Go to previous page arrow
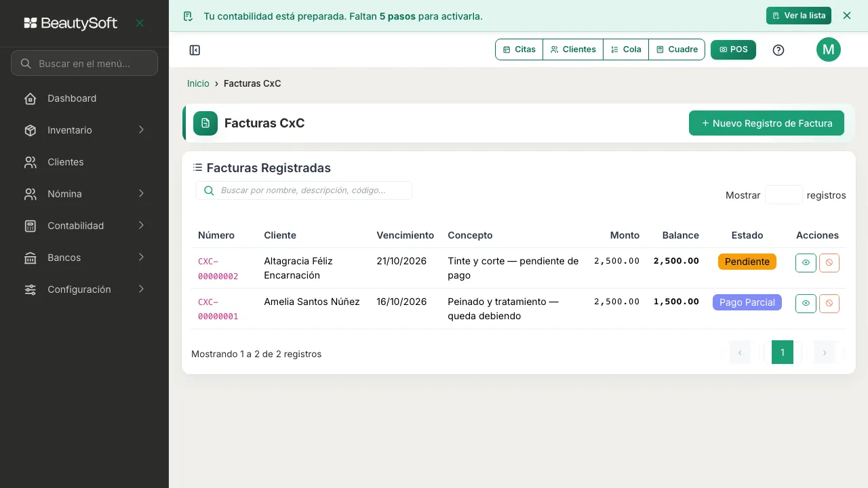 pyautogui.click(x=740, y=352)
